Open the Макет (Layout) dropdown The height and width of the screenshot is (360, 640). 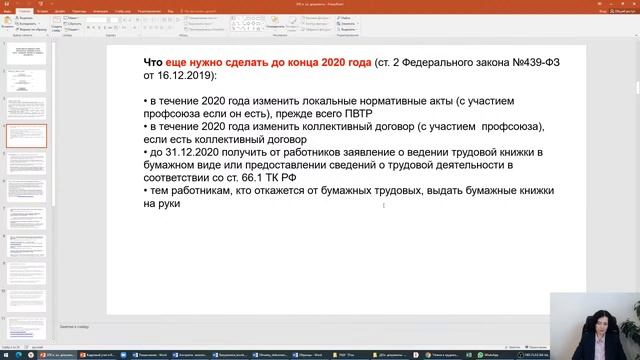(72, 18)
